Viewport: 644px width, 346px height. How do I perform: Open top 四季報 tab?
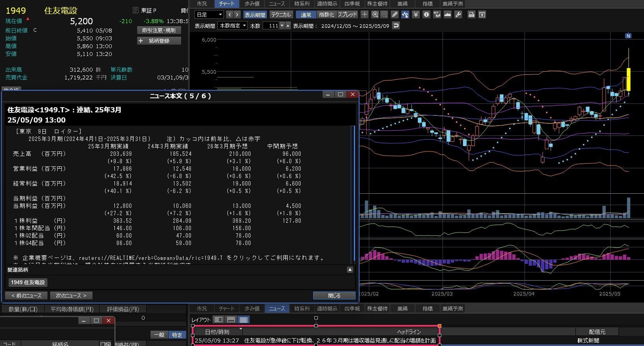[x=352, y=4]
